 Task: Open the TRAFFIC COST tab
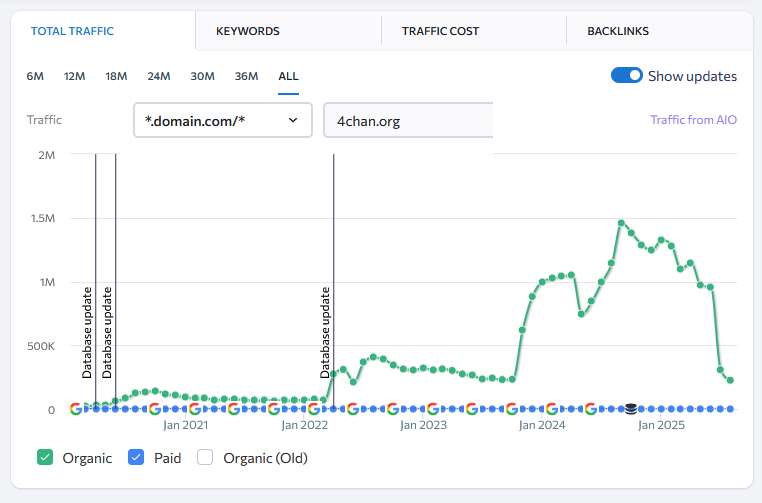pos(440,31)
